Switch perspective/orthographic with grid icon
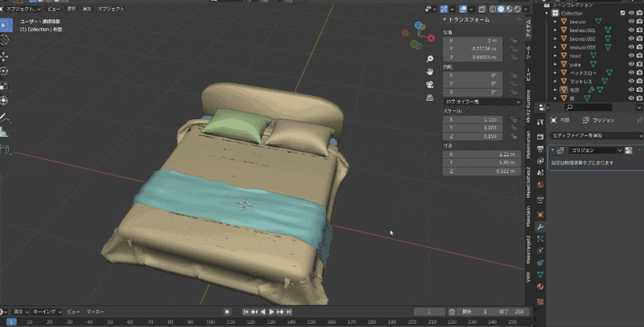 click(430, 97)
